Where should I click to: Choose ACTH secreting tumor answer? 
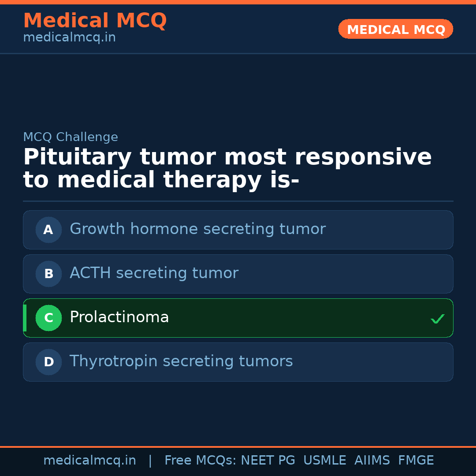coord(154,273)
